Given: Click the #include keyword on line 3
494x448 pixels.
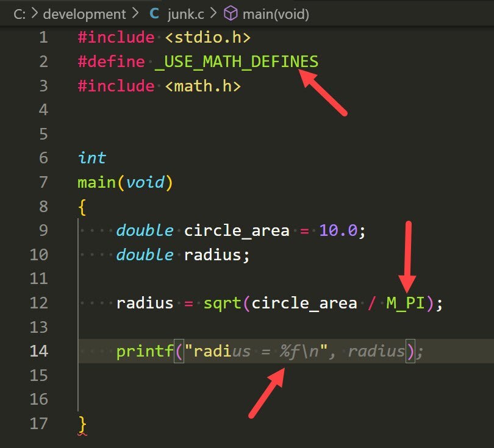Looking at the screenshot, I should 116,85.
